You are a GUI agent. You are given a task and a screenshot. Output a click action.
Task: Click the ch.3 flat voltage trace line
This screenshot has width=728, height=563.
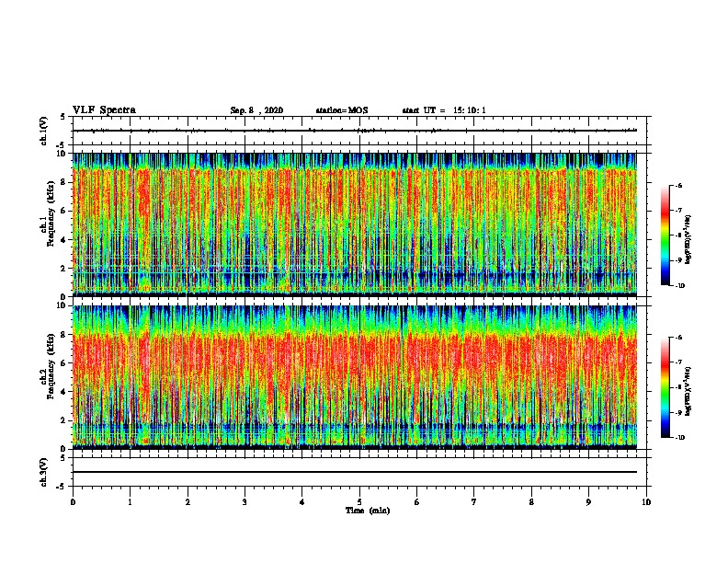pyautogui.click(x=355, y=472)
